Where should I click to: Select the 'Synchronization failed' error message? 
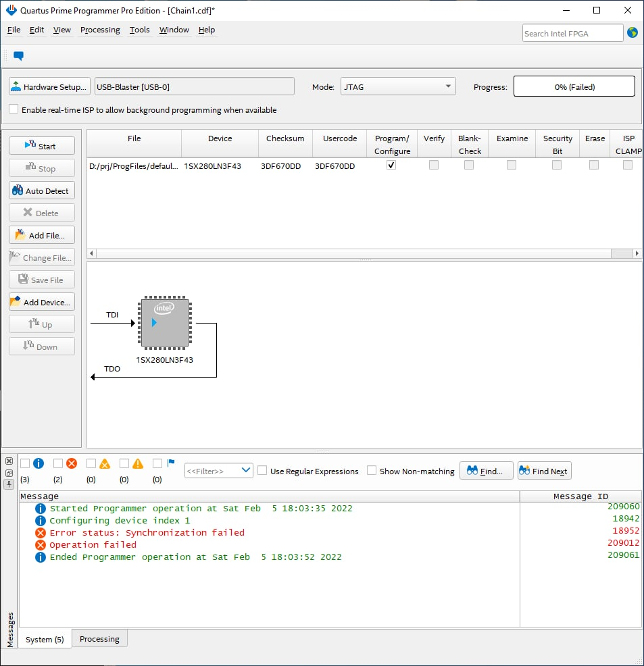pos(147,533)
